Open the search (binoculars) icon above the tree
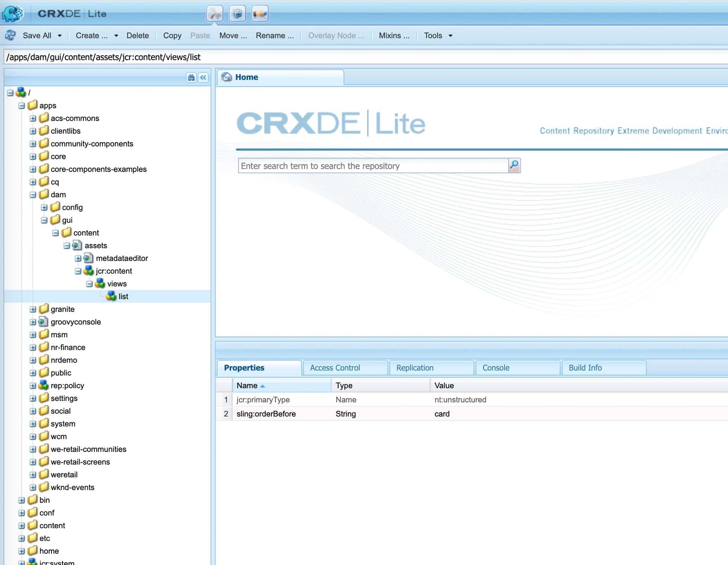Viewport: 728px width, 565px height. coord(191,78)
